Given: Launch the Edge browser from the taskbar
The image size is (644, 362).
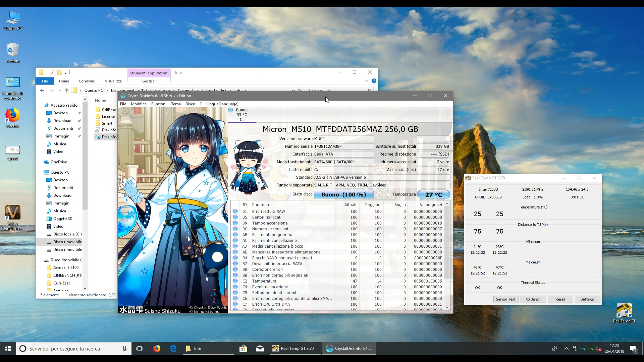Looking at the screenshot, I should pos(173,349).
